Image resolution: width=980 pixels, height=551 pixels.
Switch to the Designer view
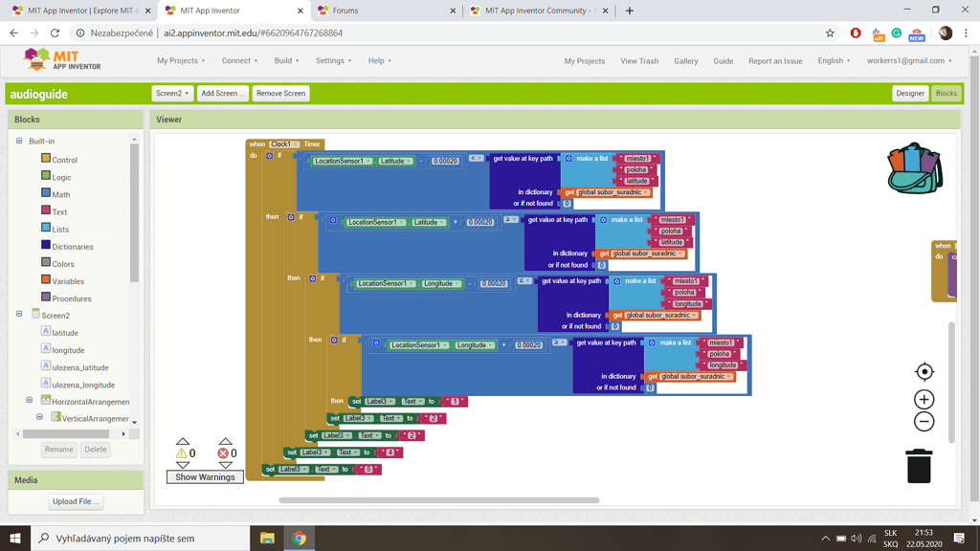pyautogui.click(x=909, y=94)
